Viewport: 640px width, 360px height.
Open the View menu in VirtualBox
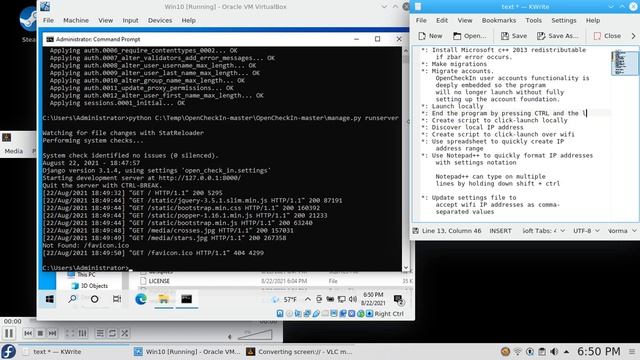(x=105, y=20)
